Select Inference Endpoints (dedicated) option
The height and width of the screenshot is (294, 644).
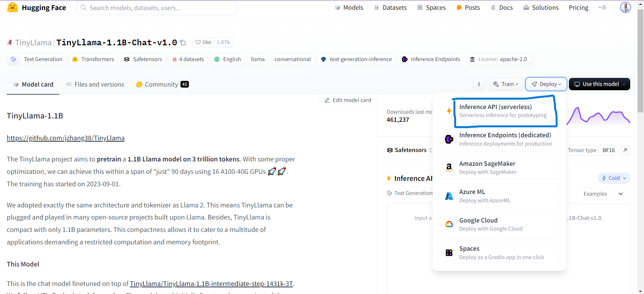click(x=499, y=139)
